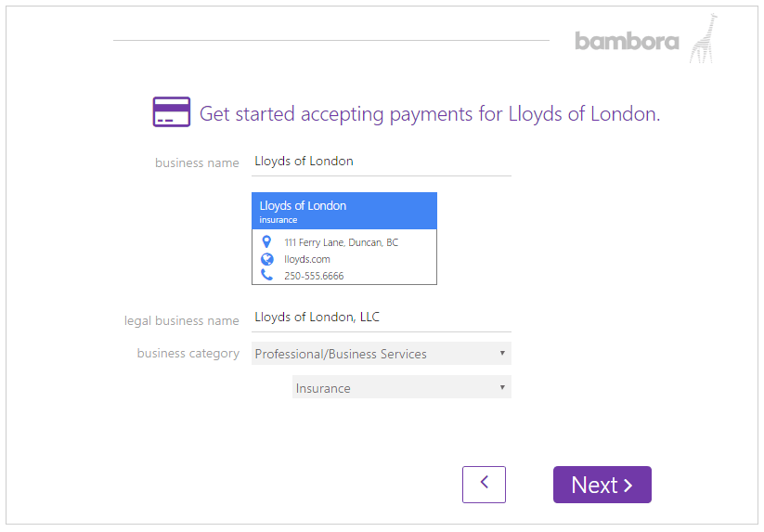Image resolution: width=764 pixels, height=532 pixels.
Task: Select the Lloyds of London suggestion header
Action: coord(344,211)
